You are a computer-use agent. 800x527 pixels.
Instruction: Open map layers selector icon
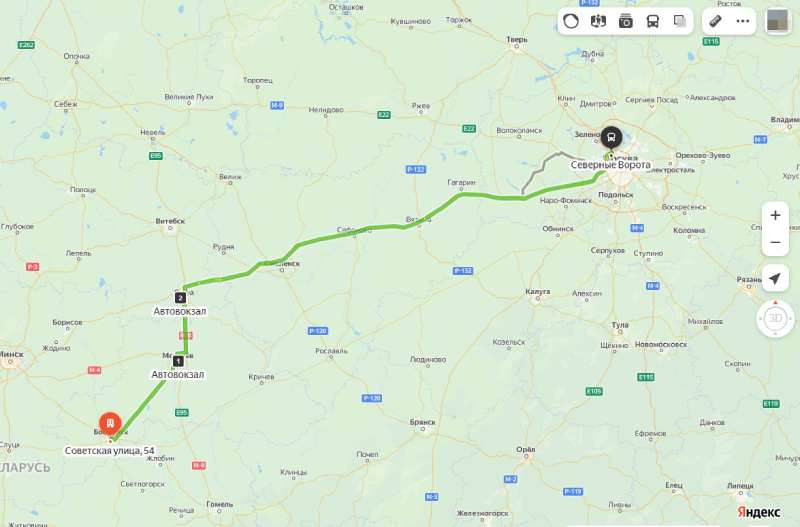click(680, 21)
